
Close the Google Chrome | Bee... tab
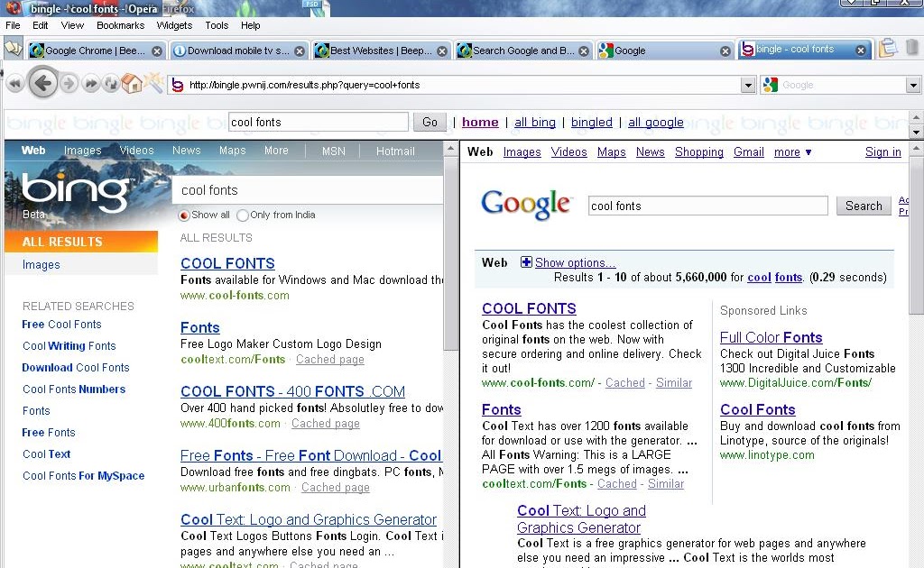point(157,51)
